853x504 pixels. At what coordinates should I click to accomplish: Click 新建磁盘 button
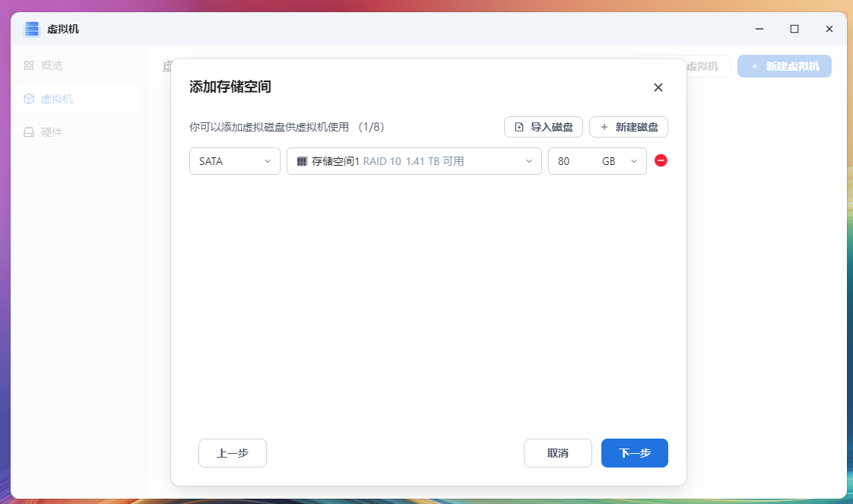pos(628,127)
